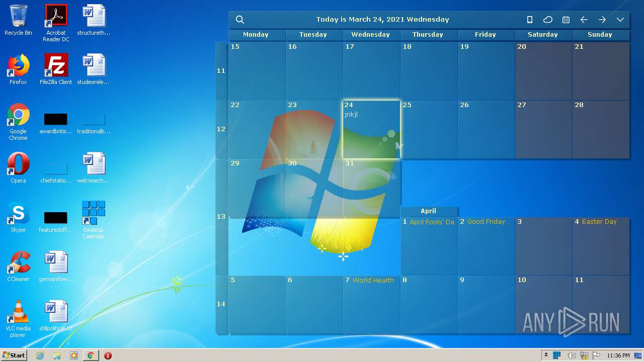Open Google Chrome desktop shortcut
This screenshot has height=362, width=644.
[x=18, y=122]
